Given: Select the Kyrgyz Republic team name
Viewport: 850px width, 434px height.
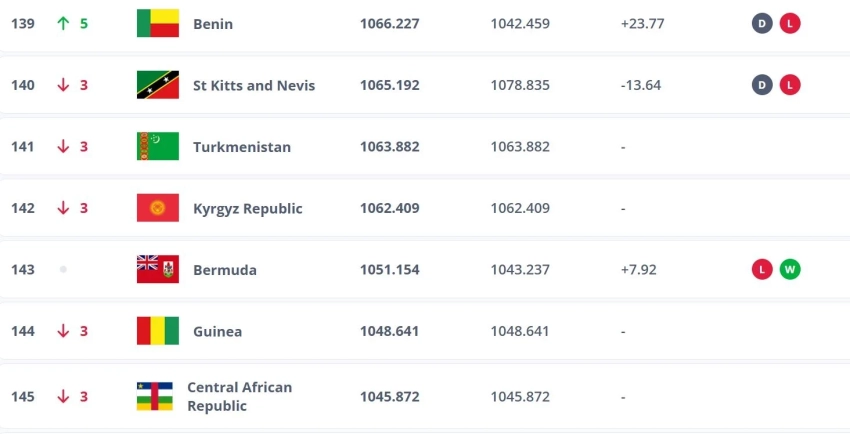Looking at the screenshot, I should coord(248,209).
